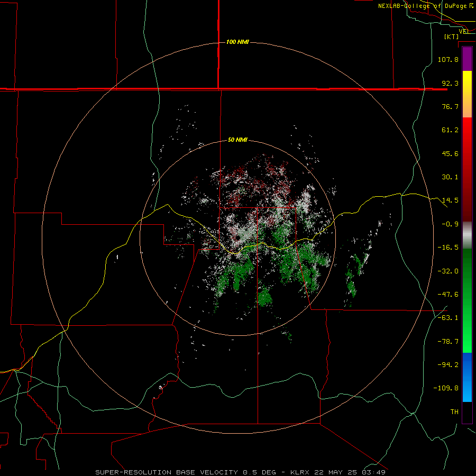Click the 100 NMI range ring label
The height and width of the screenshot is (476, 476).
(x=237, y=42)
